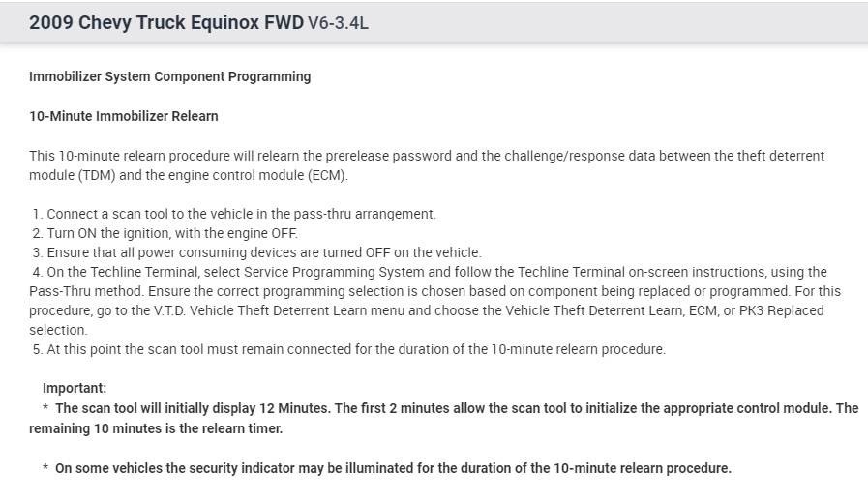Click the line mentioning "V.T.D. Vehicle Theft Deterrent Learn menu"
868x501 pixels.
point(426,310)
